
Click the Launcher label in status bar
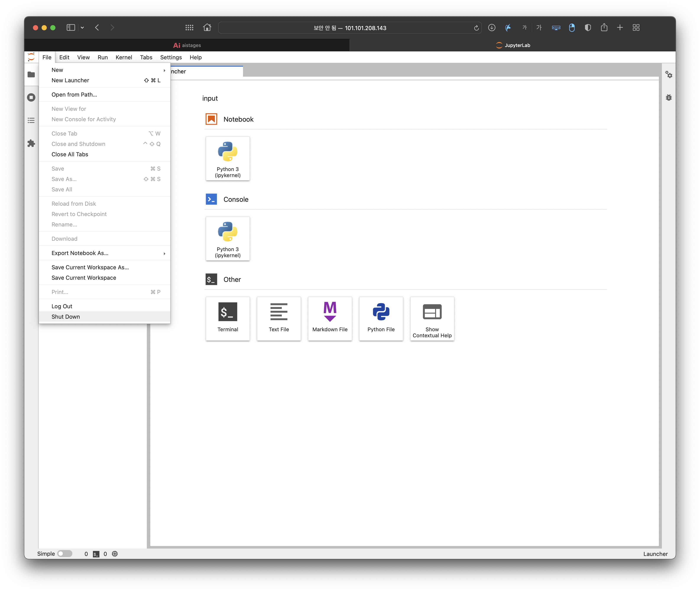click(655, 554)
